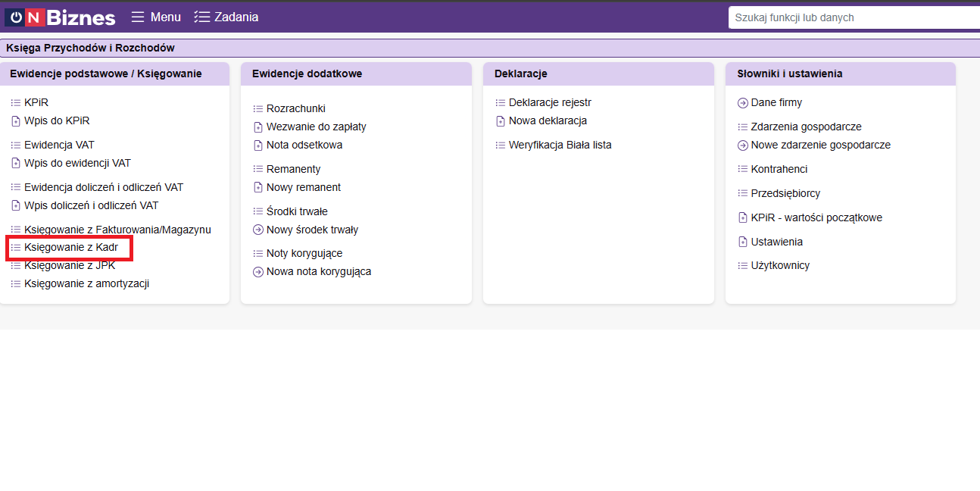Open Nowa nota korygująca
The width and height of the screenshot is (980, 491).
[x=318, y=271]
